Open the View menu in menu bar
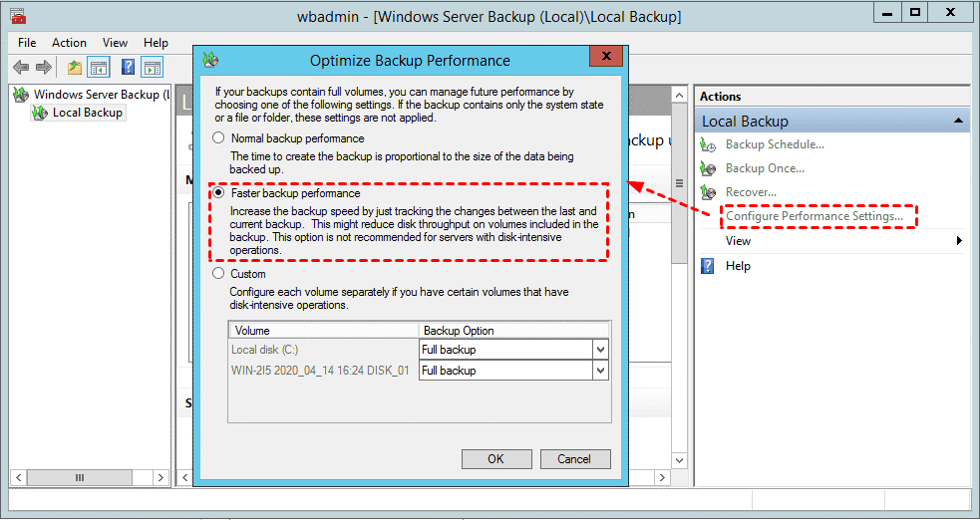 pyautogui.click(x=115, y=43)
